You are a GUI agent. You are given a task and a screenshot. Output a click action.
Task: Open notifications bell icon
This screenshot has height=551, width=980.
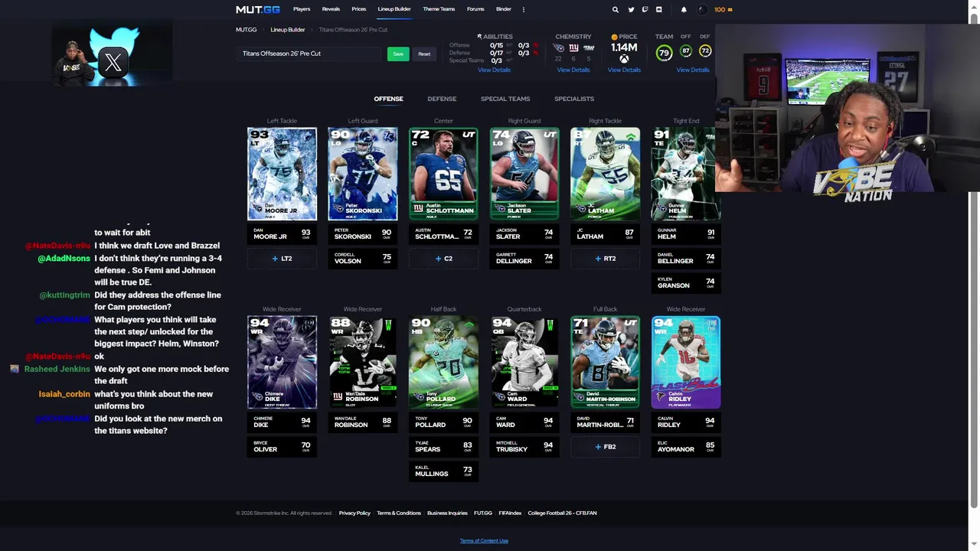click(684, 10)
